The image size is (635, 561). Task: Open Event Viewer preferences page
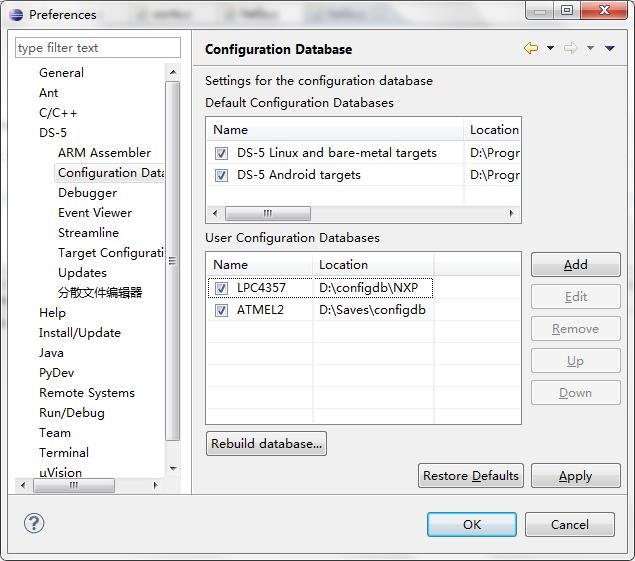[x=95, y=213]
